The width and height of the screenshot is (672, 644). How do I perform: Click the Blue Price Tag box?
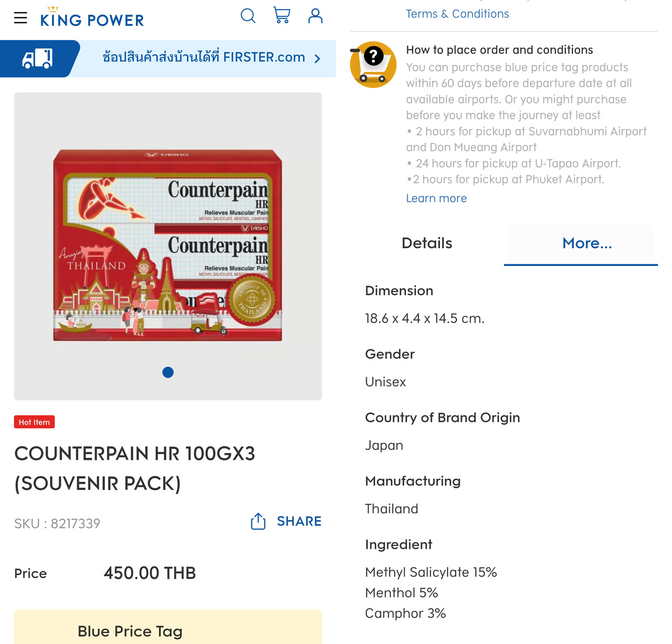click(x=168, y=627)
